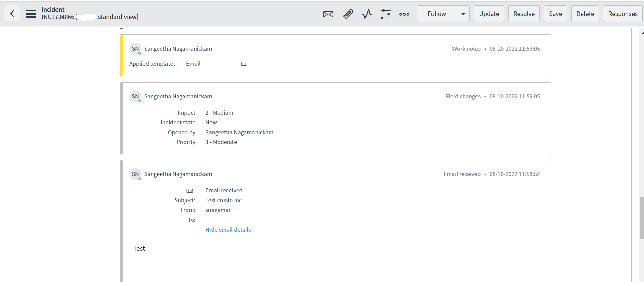Click the INC1734866 incident number
Image resolution: width=644 pixels, height=282 pixels.
tap(58, 17)
